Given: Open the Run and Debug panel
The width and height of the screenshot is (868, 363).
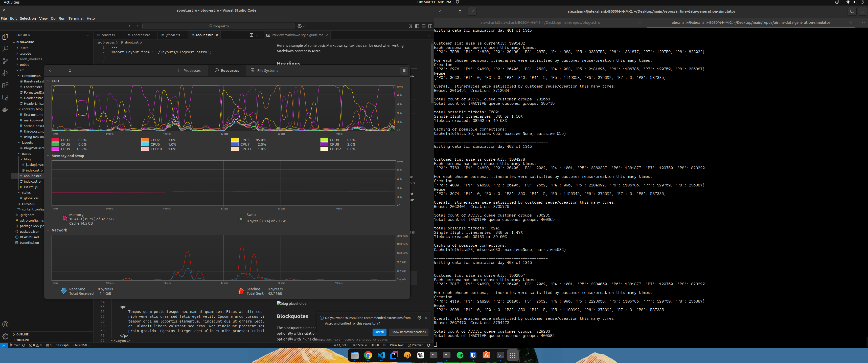Looking at the screenshot, I should [5, 73].
